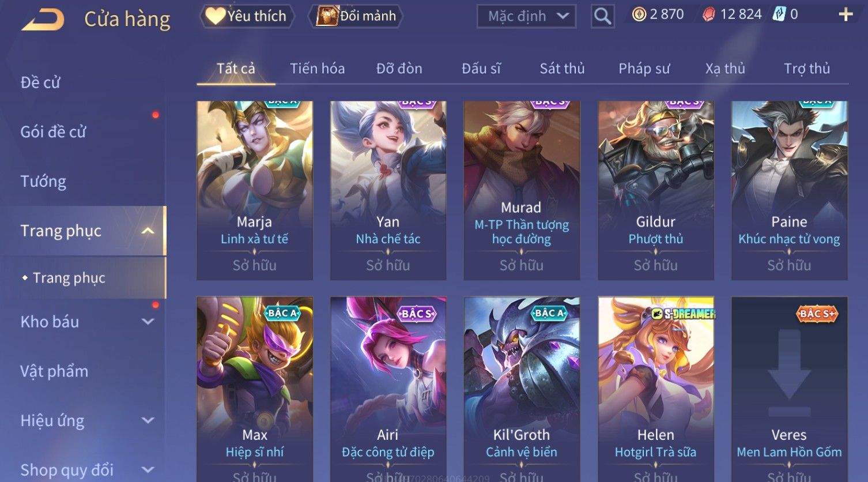Open the search magnifier icon
The image size is (868, 482).
[602, 16]
